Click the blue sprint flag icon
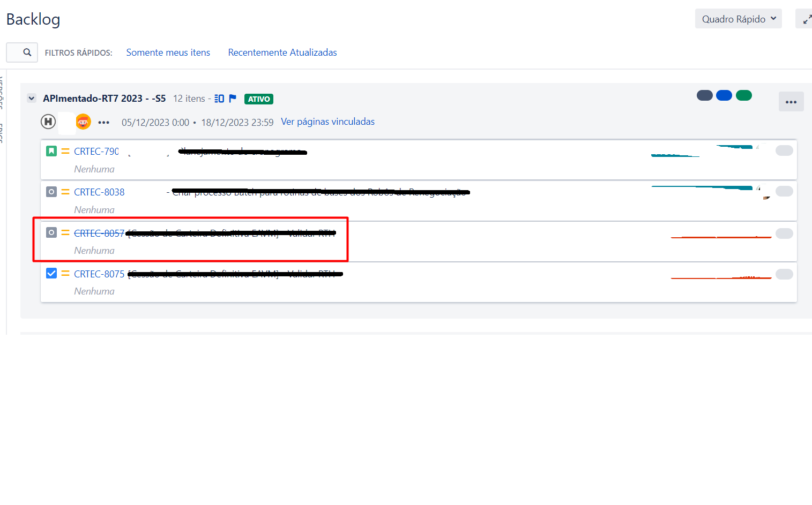This screenshot has width=812, height=505. 233,99
